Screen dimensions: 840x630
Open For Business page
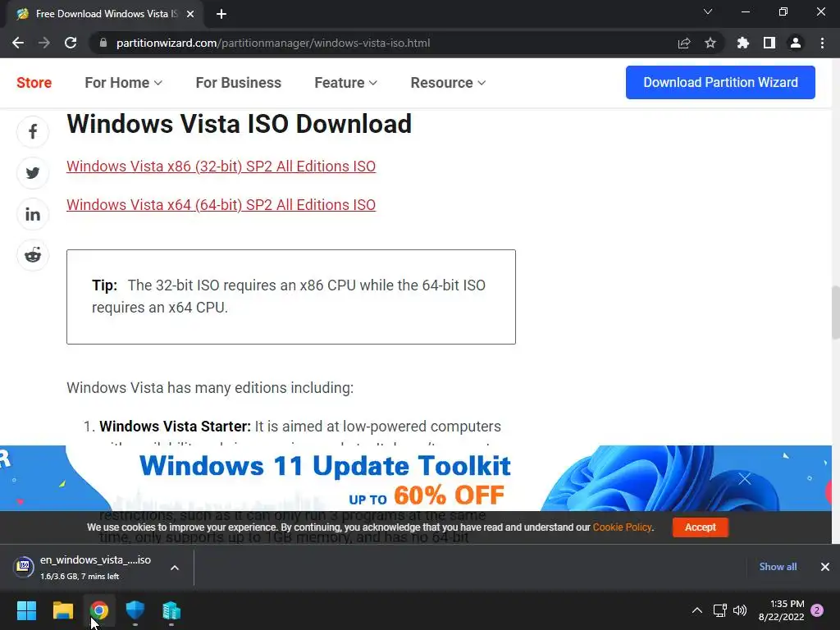click(x=239, y=83)
